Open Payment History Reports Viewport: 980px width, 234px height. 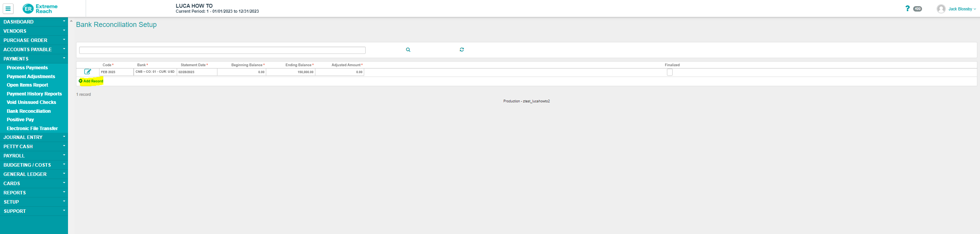coord(34,94)
